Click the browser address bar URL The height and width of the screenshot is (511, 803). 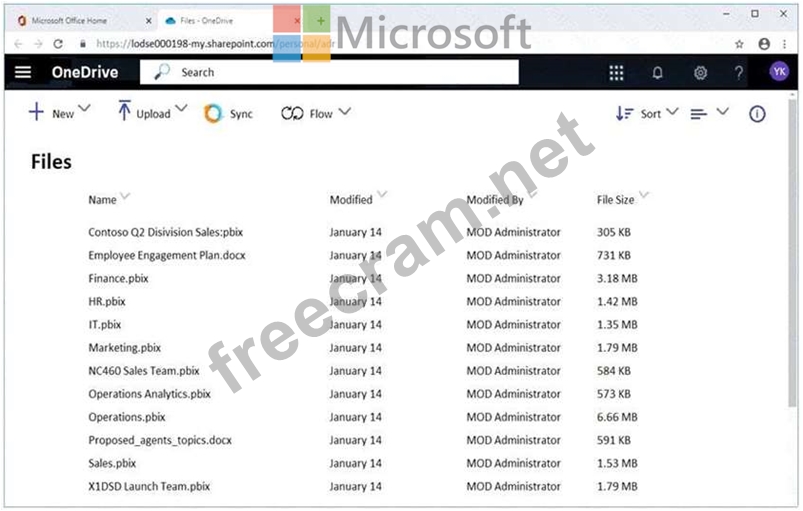(x=215, y=44)
